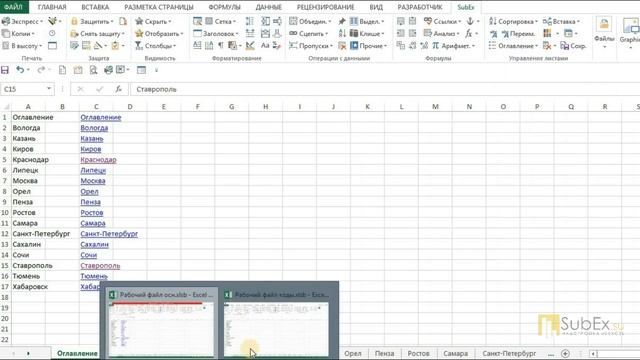Click the Select All corner triangle
The image size is (640, 360).
[6, 107]
